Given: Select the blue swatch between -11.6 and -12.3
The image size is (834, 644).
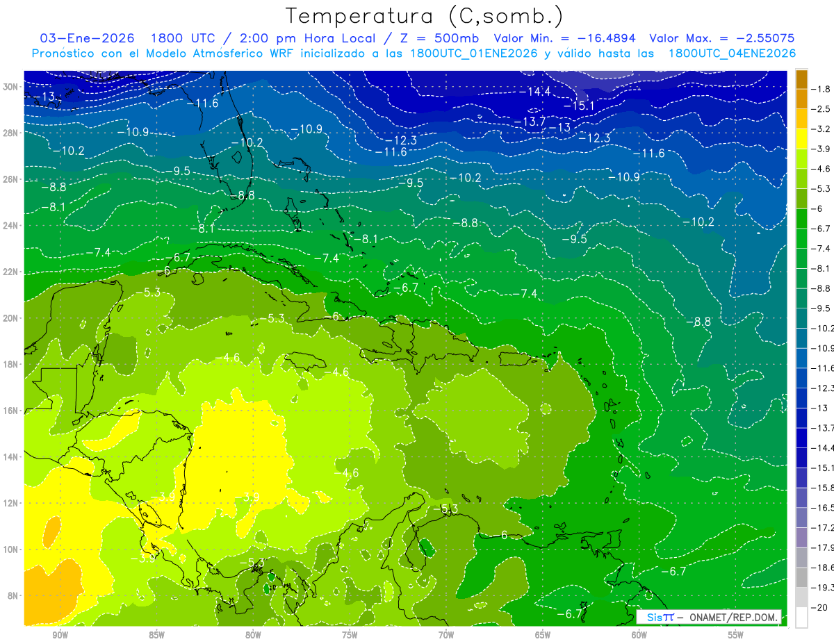Looking at the screenshot, I should [801, 378].
